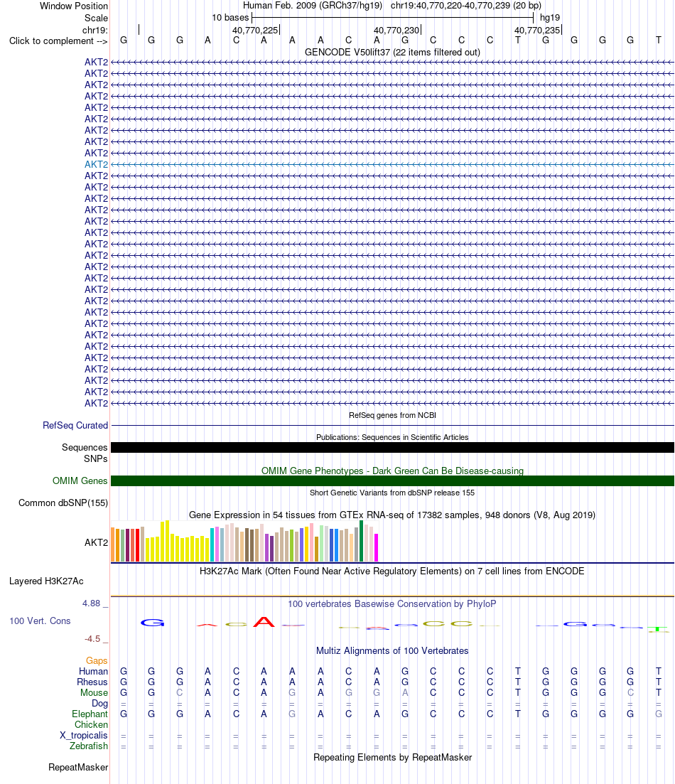
Task: Open the OMIM Gene Phenotypes track title
Action: [392, 471]
